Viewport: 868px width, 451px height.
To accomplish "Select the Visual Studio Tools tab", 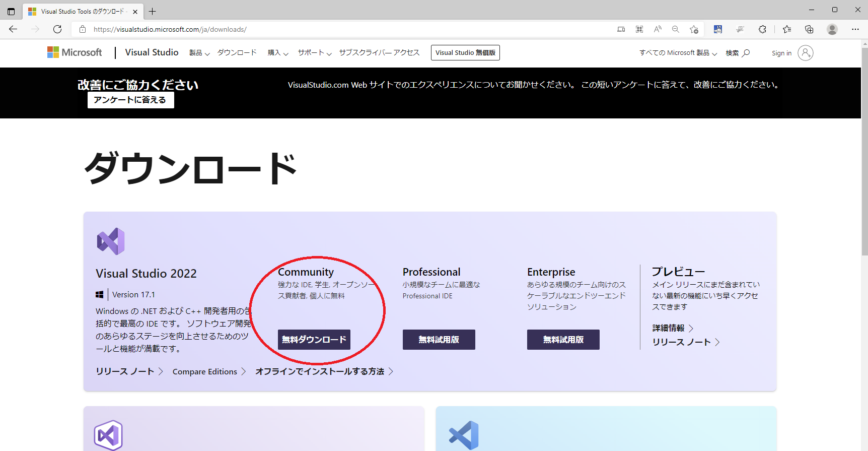I will 84,11.
